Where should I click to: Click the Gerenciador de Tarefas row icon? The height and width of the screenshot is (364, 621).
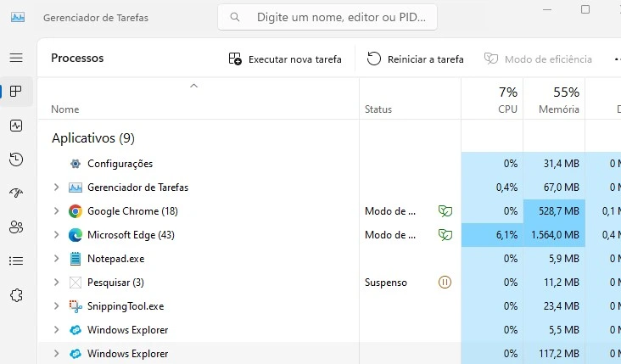tap(76, 188)
